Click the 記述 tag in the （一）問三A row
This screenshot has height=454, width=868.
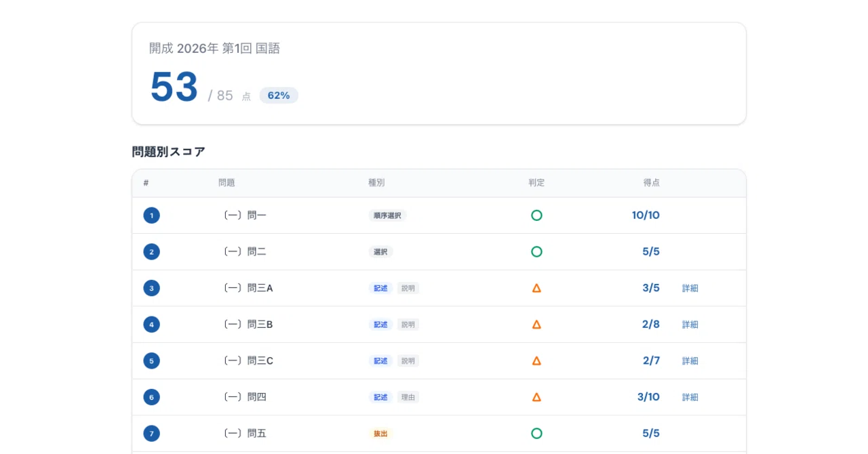pyautogui.click(x=380, y=288)
